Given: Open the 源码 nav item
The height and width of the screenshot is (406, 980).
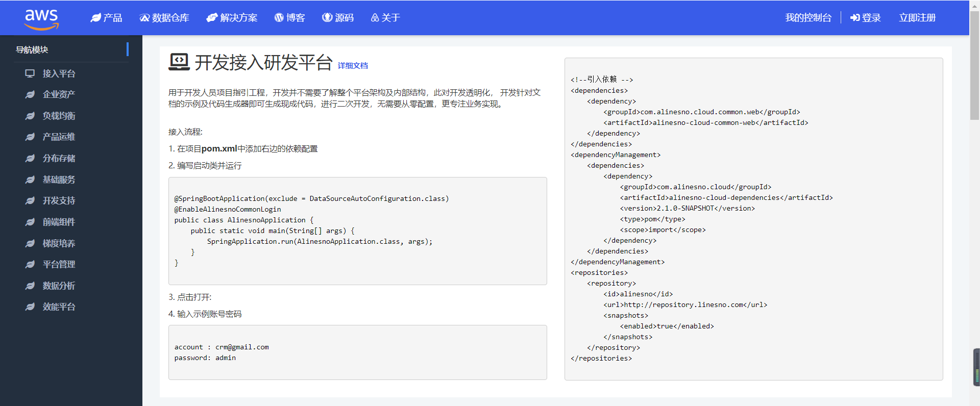Looking at the screenshot, I should pyautogui.click(x=338, y=18).
